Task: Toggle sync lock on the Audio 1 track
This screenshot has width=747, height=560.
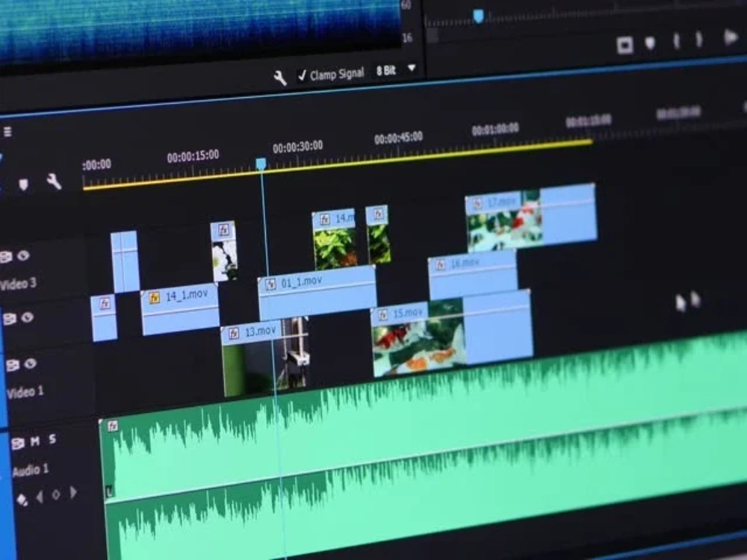Action: point(18,444)
